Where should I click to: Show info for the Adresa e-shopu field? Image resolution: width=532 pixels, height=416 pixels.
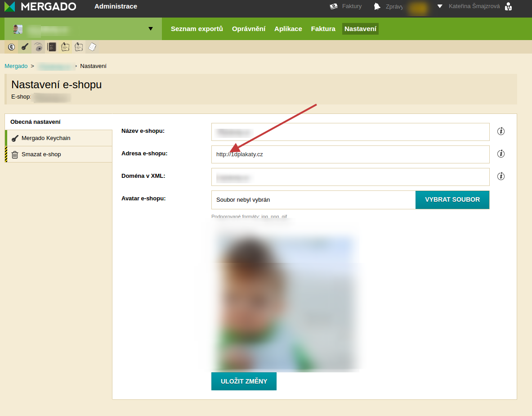click(501, 154)
